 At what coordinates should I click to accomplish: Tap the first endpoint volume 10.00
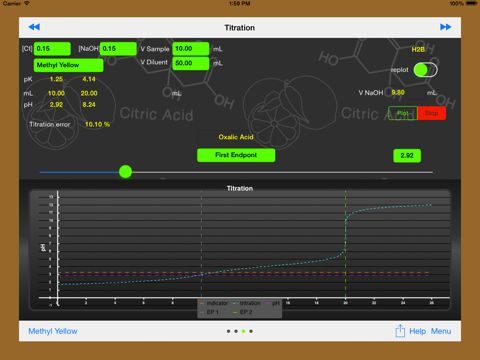pyautogui.click(x=56, y=93)
